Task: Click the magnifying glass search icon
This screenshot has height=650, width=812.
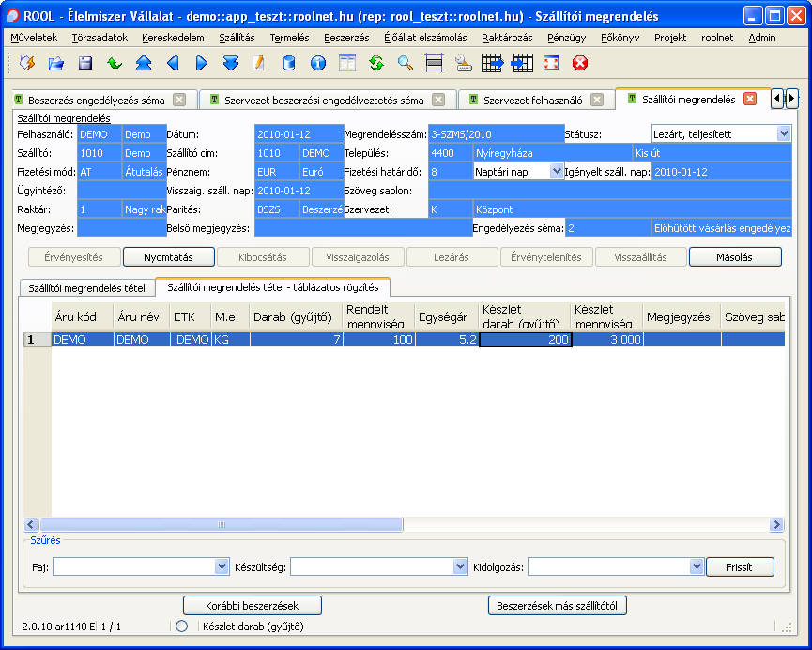Action: pyautogui.click(x=406, y=63)
